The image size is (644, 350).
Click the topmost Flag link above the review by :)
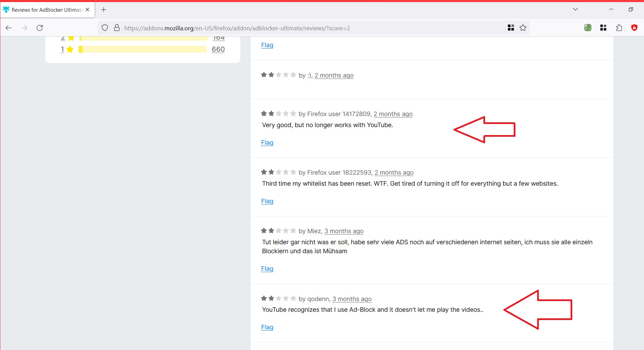(x=267, y=45)
